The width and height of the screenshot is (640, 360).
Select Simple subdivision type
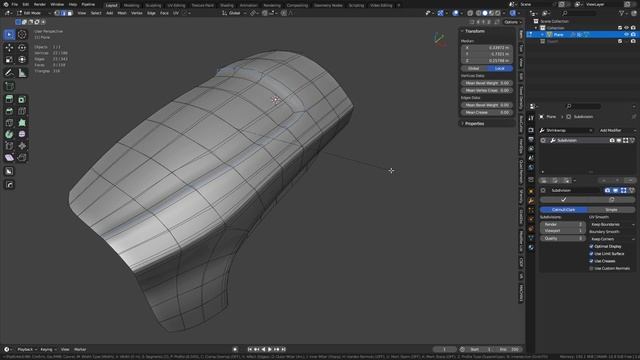(611, 210)
